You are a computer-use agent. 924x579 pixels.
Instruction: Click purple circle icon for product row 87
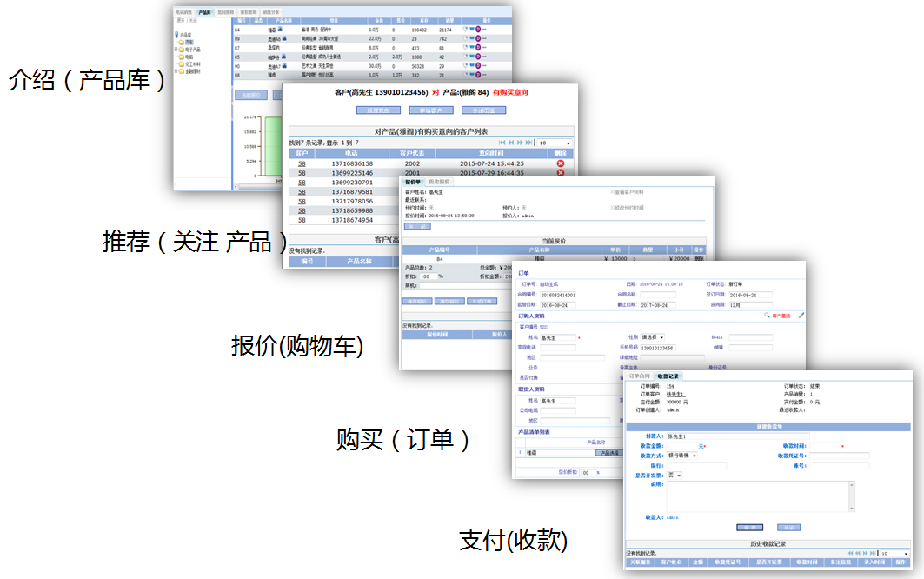(x=478, y=47)
